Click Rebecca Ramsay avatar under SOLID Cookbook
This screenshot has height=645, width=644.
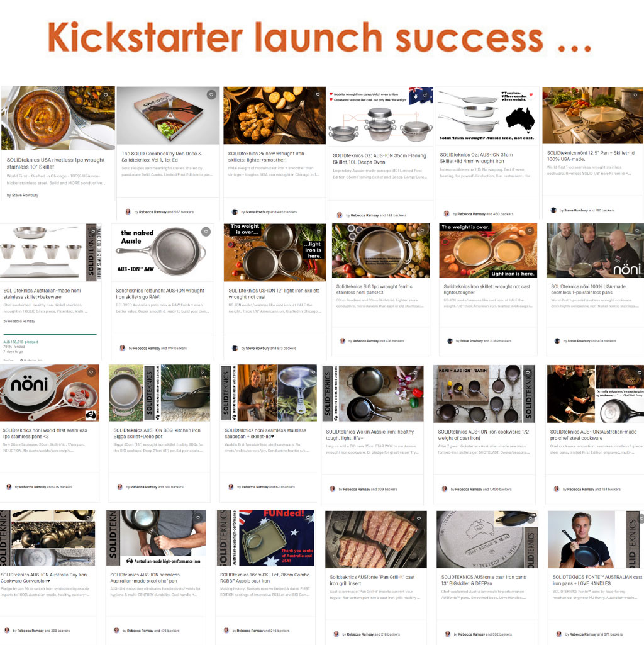(x=128, y=212)
